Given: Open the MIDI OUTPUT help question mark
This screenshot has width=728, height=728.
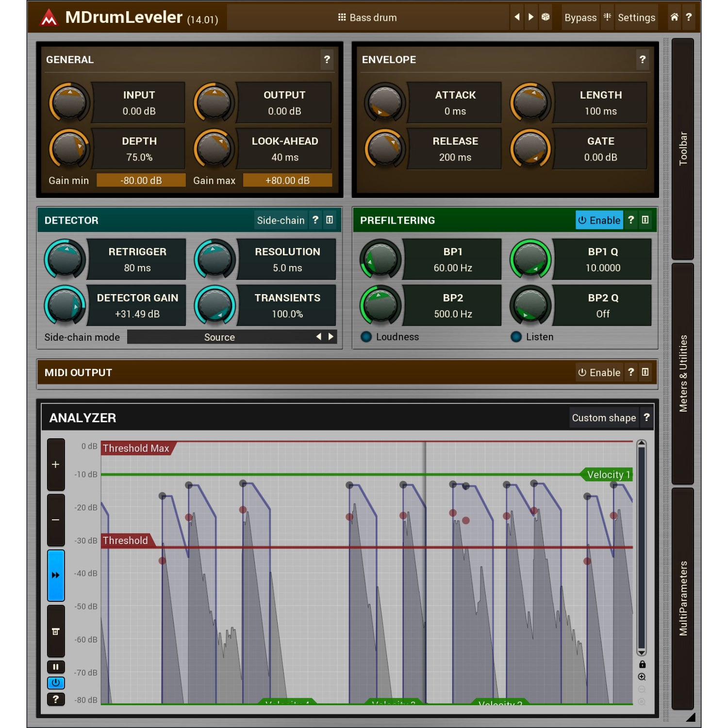Looking at the screenshot, I should [x=631, y=372].
